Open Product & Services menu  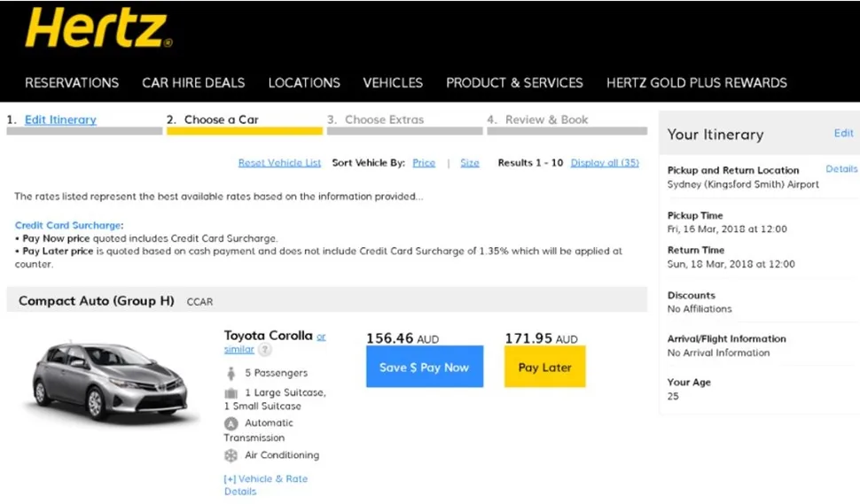[x=514, y=82]
